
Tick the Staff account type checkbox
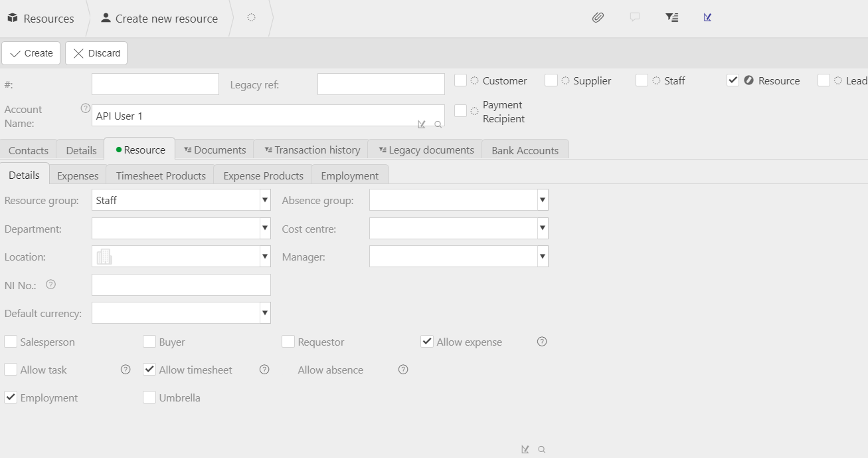click(642, 80)
